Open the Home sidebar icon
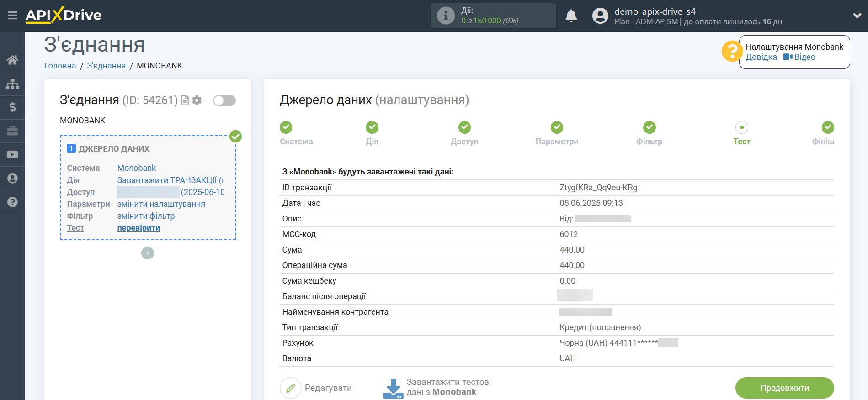Screen dimensions: 868x400 [12, 60]
